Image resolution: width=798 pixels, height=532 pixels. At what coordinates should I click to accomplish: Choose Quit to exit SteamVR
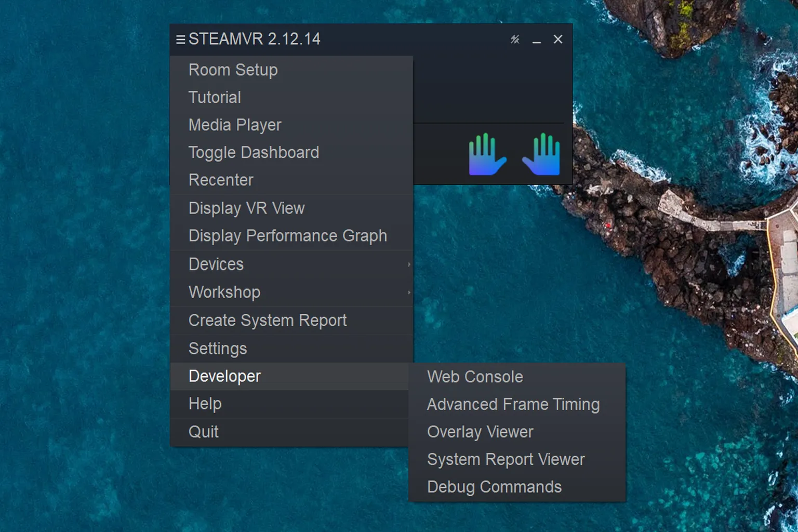[289, 432]
